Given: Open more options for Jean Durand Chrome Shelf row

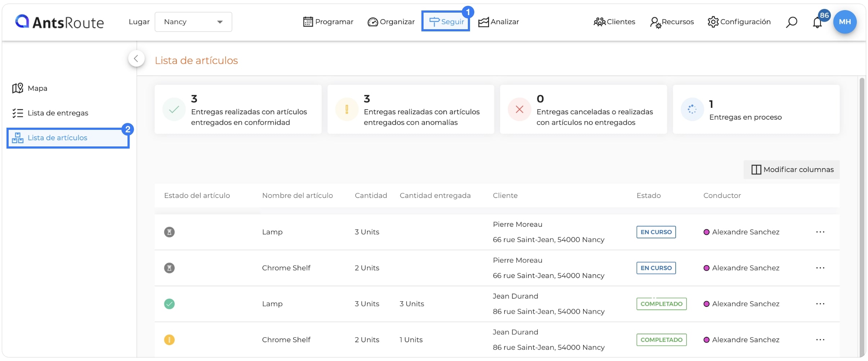Looking at the screenshot, I should (820, 340).
